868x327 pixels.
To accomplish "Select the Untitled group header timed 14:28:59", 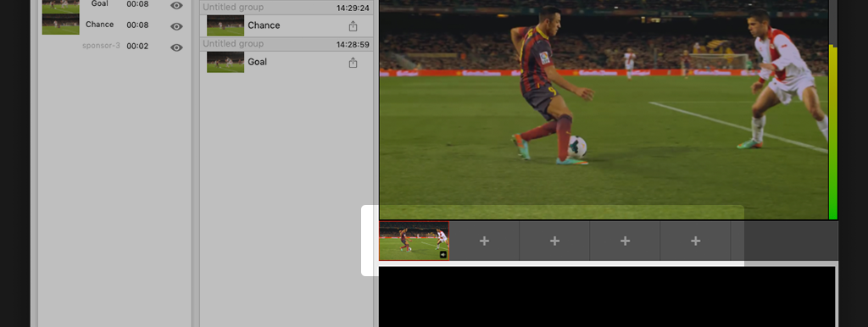I will [x=287, y=44].
